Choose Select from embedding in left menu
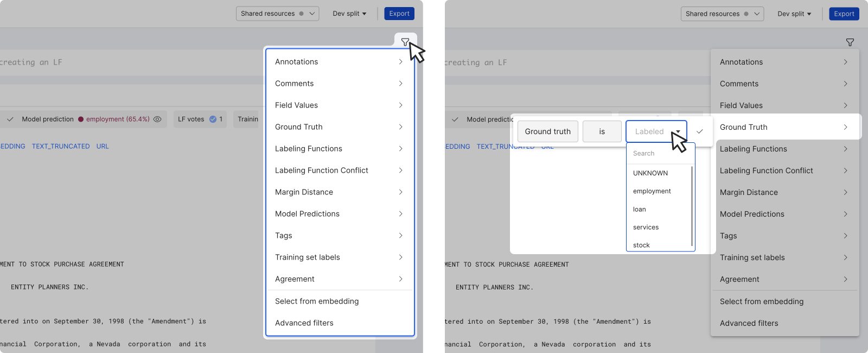Screen dimensions: 868x353 pos(340,301)
